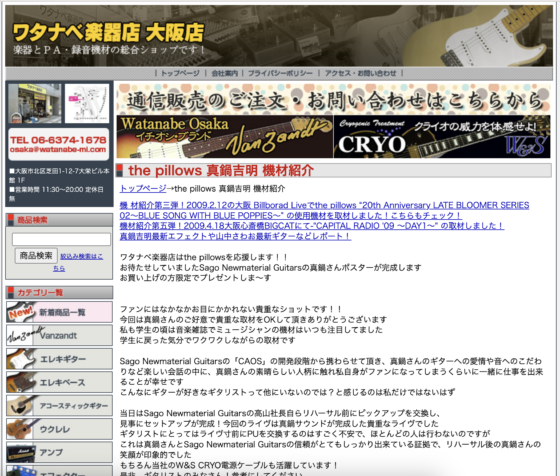Open the プライバシーポリシー nav item
The width and height of the screenshot is (560, 476).
coord(280,73)
